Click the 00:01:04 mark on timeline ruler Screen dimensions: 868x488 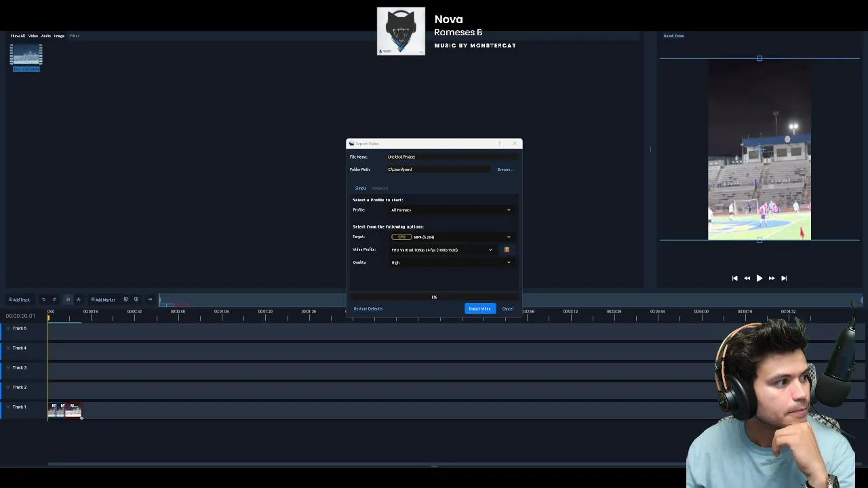221,312
